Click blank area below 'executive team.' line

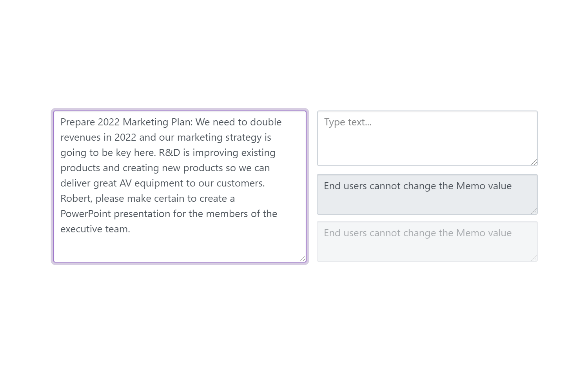click(x=180, y=248)
